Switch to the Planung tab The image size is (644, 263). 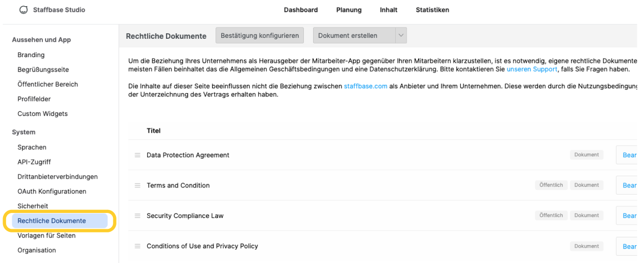[349, 10]
